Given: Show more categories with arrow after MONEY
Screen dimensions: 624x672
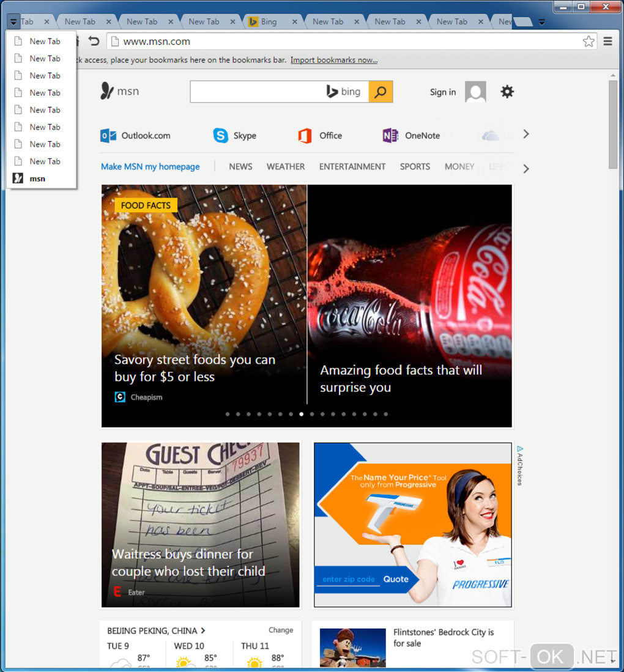Looking at the screenshot, I should pyautogui.click(x=526, y=169).
